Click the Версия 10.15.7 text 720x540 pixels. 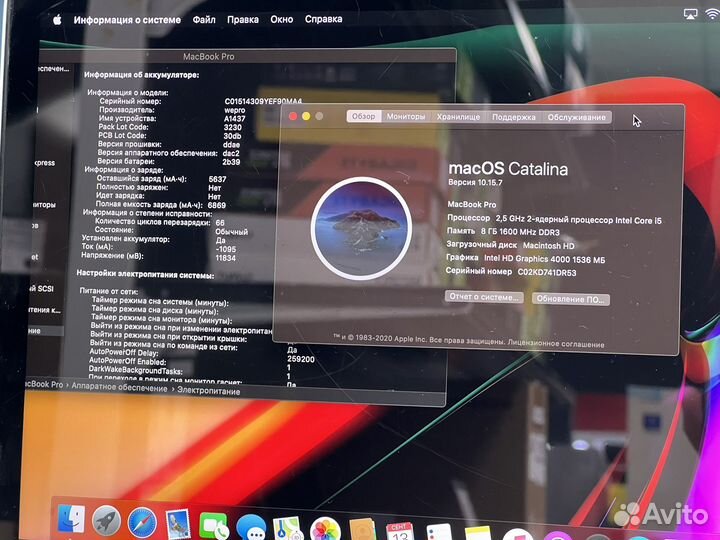point(475,182)
